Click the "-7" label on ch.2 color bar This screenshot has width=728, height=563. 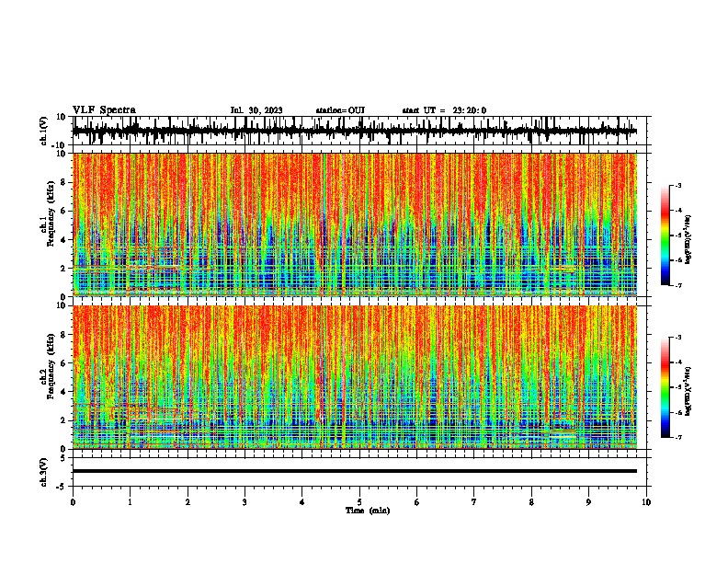[677, 437]
